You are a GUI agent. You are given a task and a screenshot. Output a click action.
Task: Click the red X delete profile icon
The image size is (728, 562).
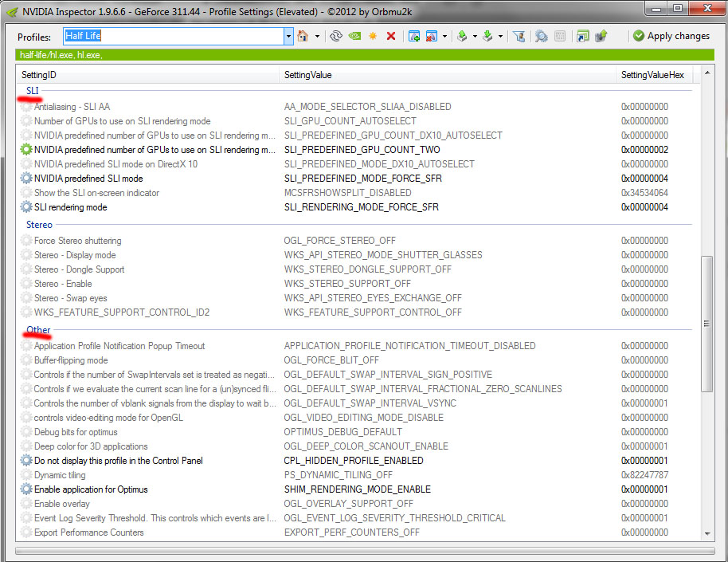(x=391, y=36)
